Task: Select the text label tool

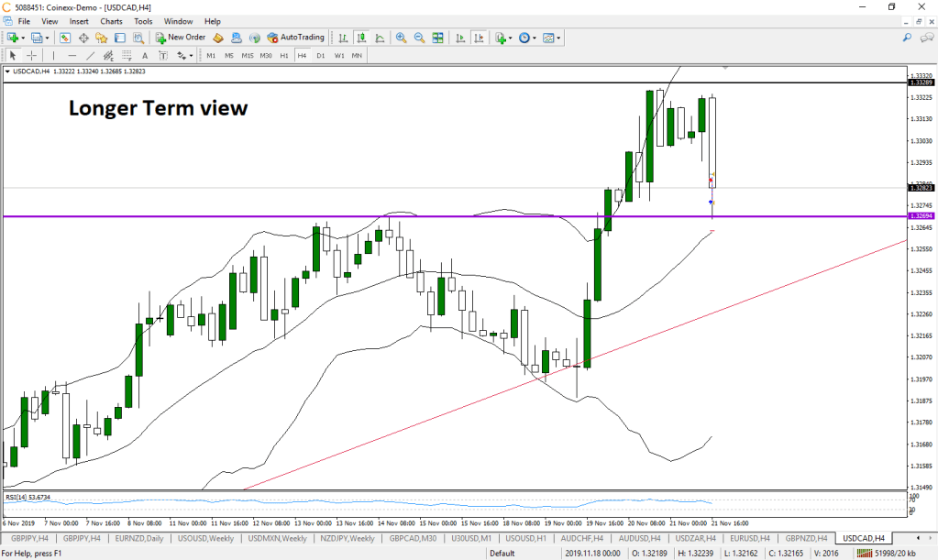Action: 145,56
